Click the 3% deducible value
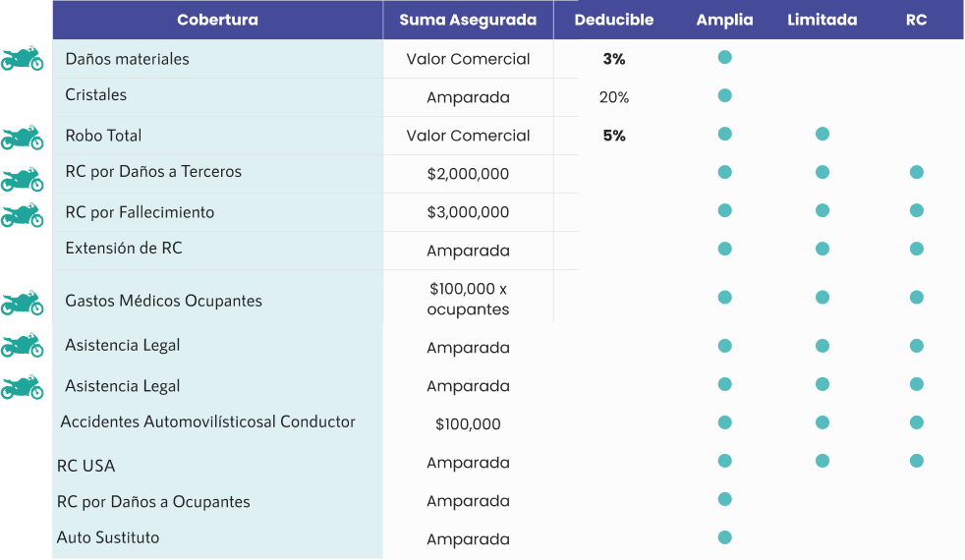The width and height of the screenshot is (965, 560). pyautogui.click(x=614, y=59)
